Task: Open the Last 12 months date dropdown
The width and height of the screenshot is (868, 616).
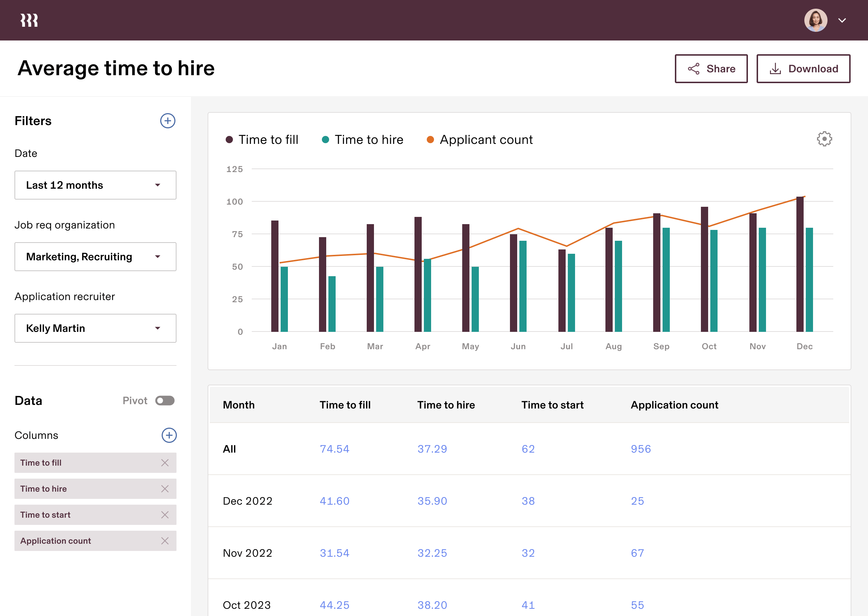Action: pyautogui.click(x=95, y=185)
